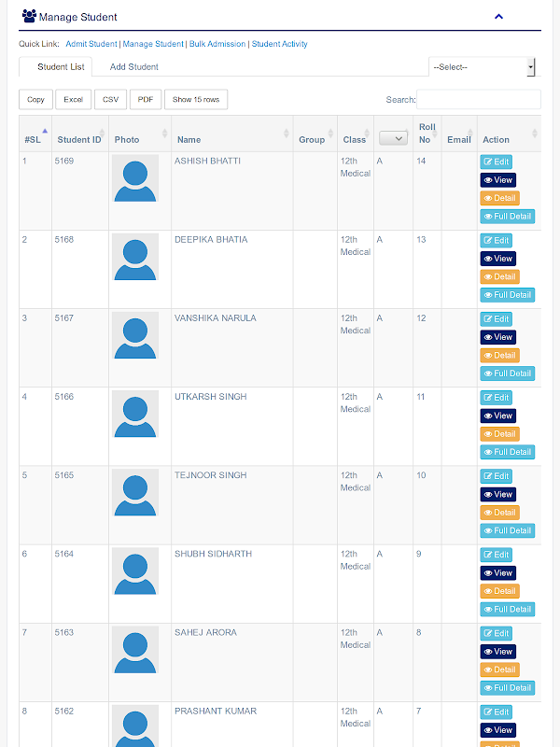Screen dimensions: 560x747
Task: Open Bulk Admission quick link
Action: point(217,44)
